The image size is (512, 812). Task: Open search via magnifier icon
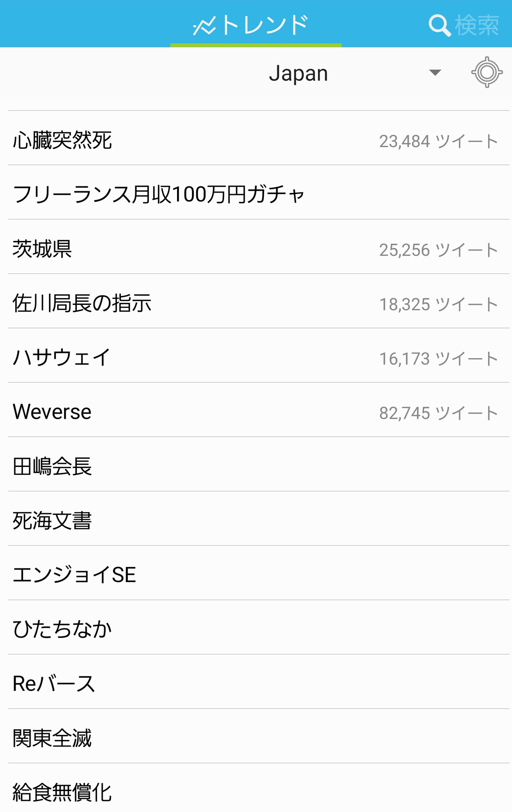439,26
